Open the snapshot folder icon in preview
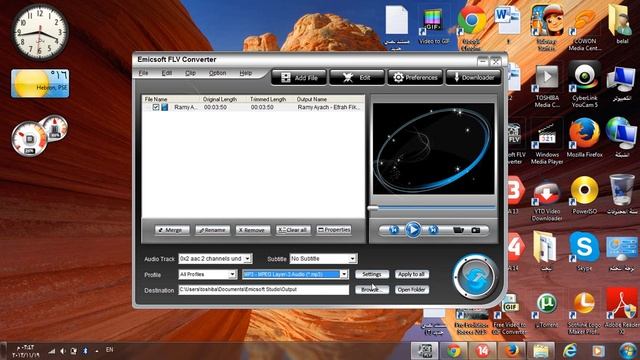Viewport: 640px width, 360px height. [458, 230]
